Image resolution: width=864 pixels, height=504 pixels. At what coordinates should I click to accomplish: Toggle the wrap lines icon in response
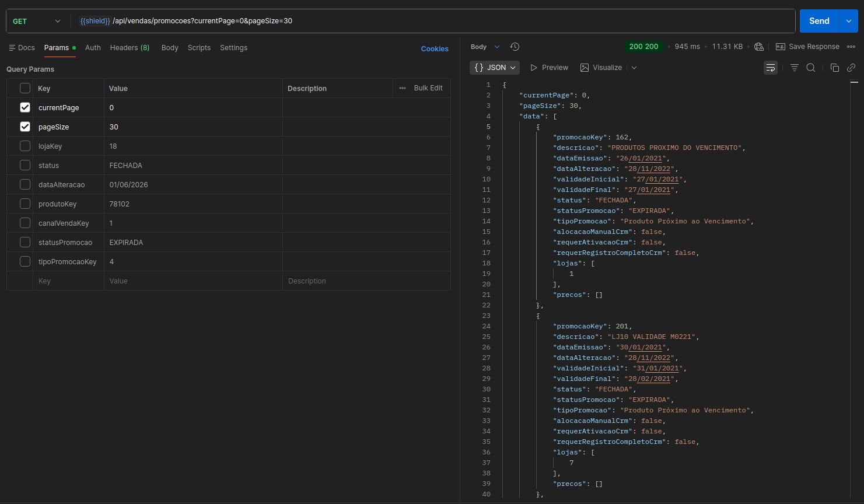pyautogui.click(x=771, y=68)
